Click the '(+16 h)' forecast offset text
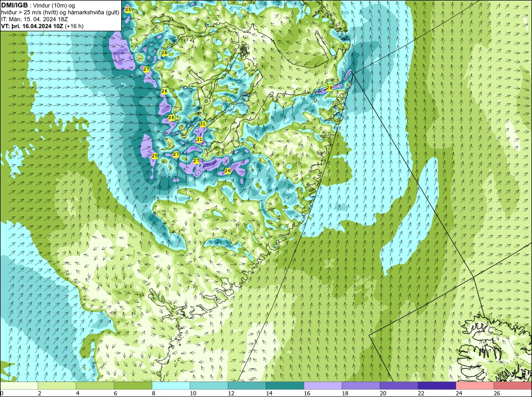This screenshot has height=397, width=532. pos(74,26)
